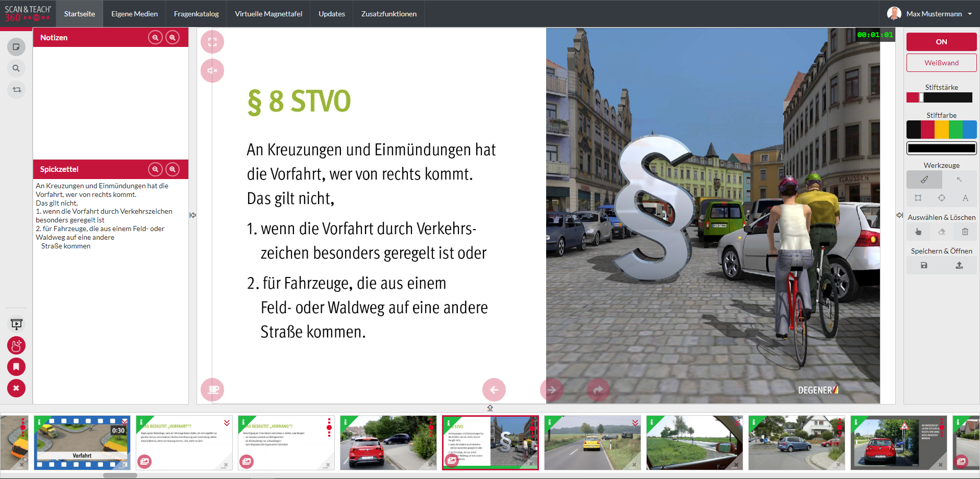The image size is (980, 479).
Task: Zoom in text in Spickzettel panel
Action: coord(173,169)
